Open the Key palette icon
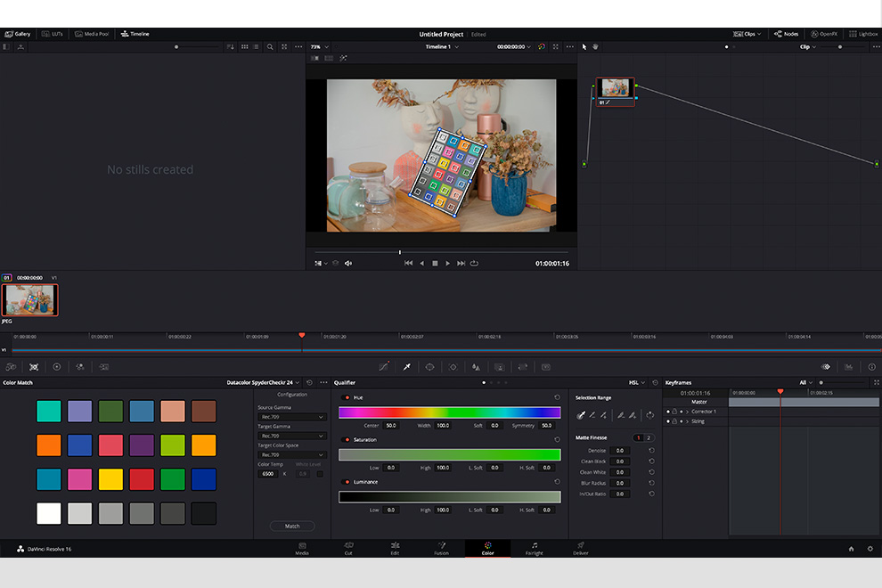 tap(499, 367)
